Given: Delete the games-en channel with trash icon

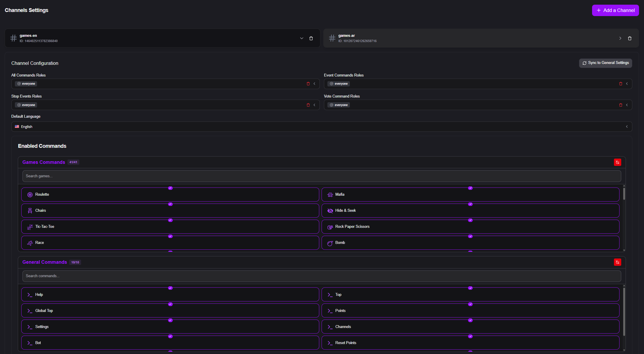Looking at the screenshot, I should 311,38.
